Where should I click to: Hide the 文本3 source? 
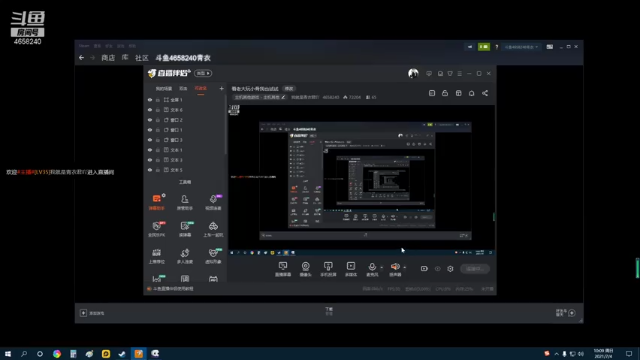pyautogui.click(x=150, y=160)
